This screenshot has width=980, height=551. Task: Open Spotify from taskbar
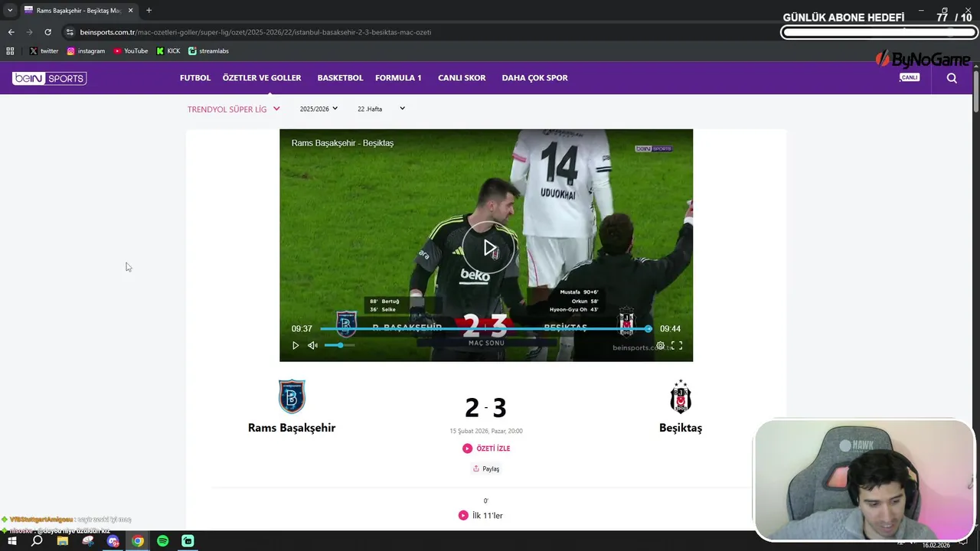pyautogui.click(x=162, y=541)
